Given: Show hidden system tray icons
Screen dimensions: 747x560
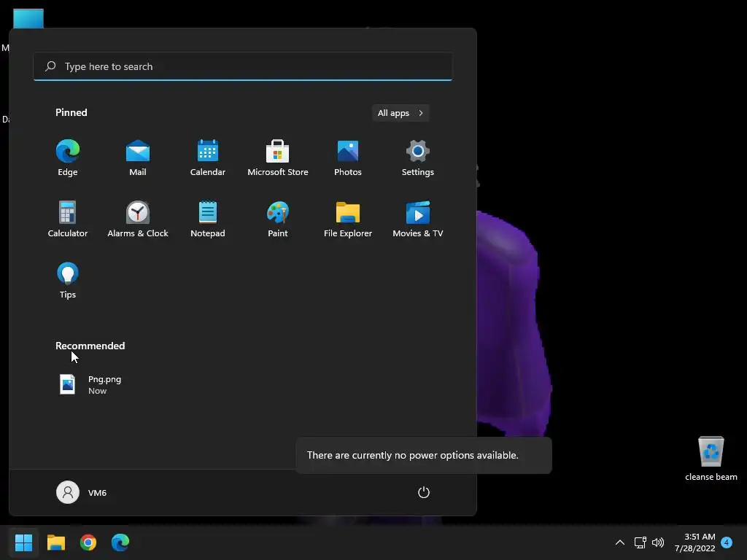Looking at the screenshot, I should (x=620, y=542).
